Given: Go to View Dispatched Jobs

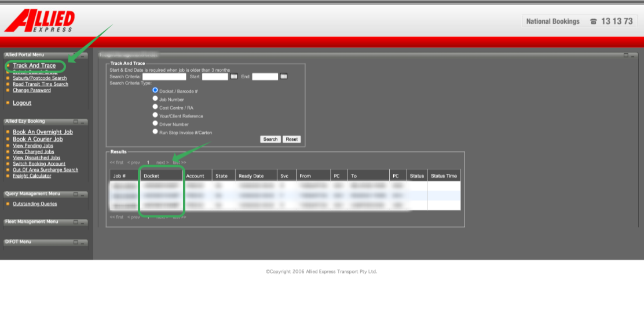Looking at the screenshot, I should point(36,158).
